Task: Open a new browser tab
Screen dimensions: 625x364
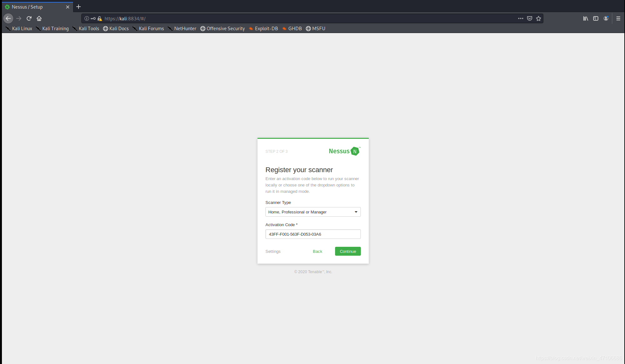Action: pos(79,7)
